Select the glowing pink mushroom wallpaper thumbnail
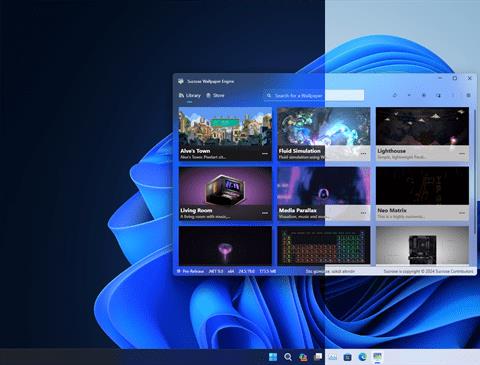Viewport: 480px width, 365px height. [x=225, y=246]
